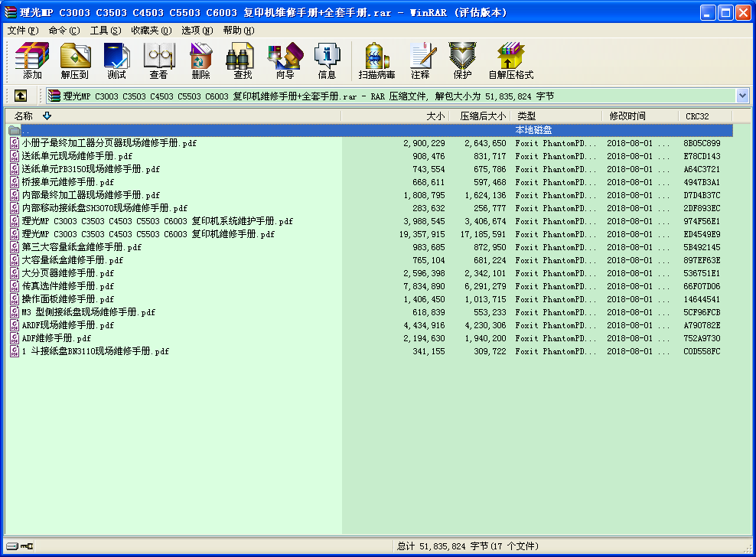
Task: Go up one level with arrow button
Action: pos(21,96)
